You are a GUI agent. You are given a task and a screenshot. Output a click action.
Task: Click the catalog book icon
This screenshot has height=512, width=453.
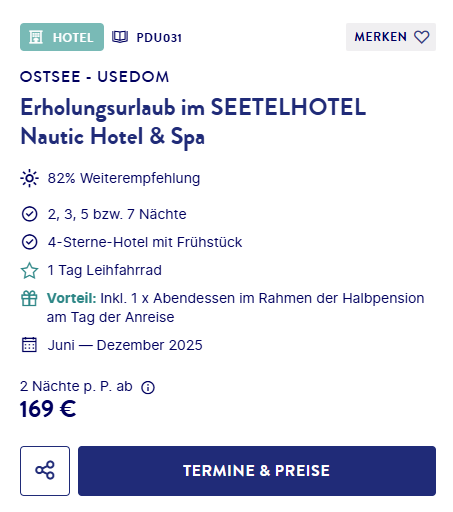pyautogui.click(x=120, y=37)
